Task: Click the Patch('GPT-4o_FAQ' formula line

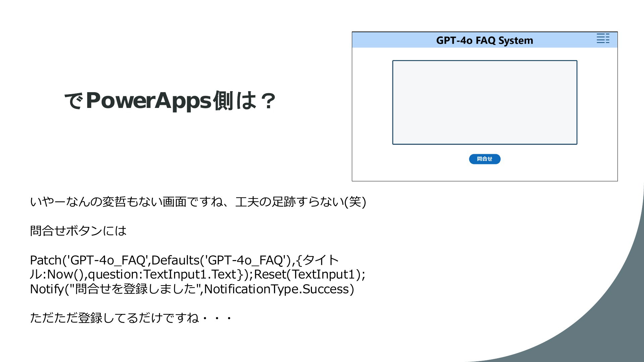Action: [x=184, y=260]
